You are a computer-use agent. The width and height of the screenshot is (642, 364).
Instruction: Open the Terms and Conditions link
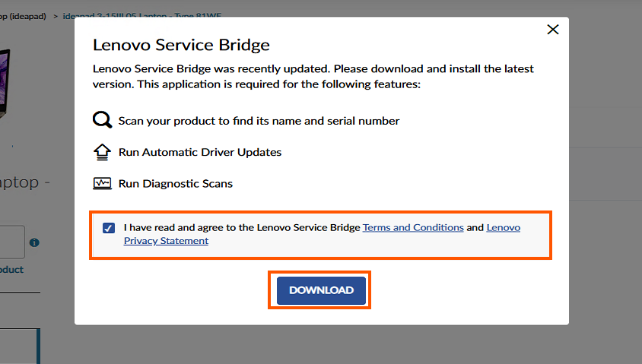(x=413, y=227)
